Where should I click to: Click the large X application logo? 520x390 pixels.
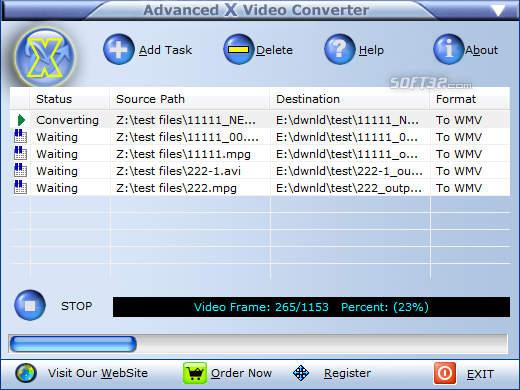click(x=45, y=57)
